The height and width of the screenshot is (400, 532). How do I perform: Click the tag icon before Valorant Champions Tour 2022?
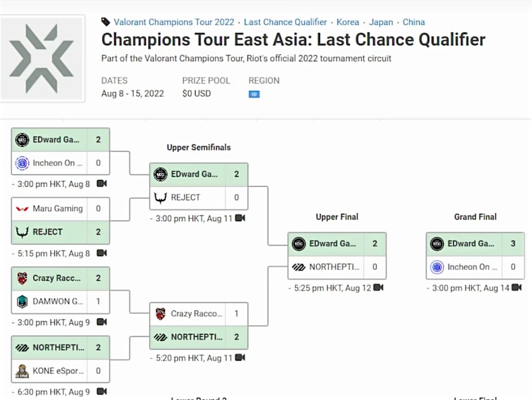coord(106,22)
